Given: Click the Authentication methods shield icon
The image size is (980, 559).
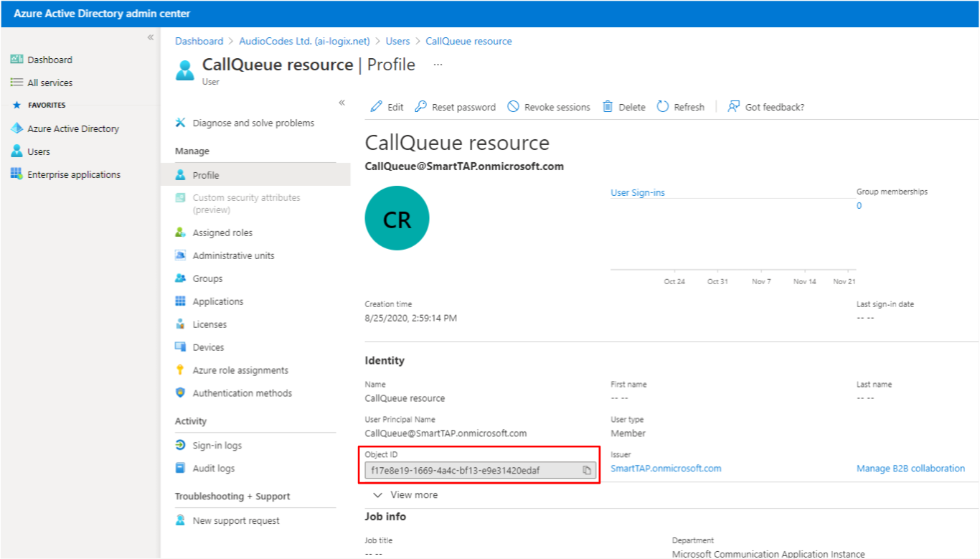Looking at the screenshot, I should [181, 393].
